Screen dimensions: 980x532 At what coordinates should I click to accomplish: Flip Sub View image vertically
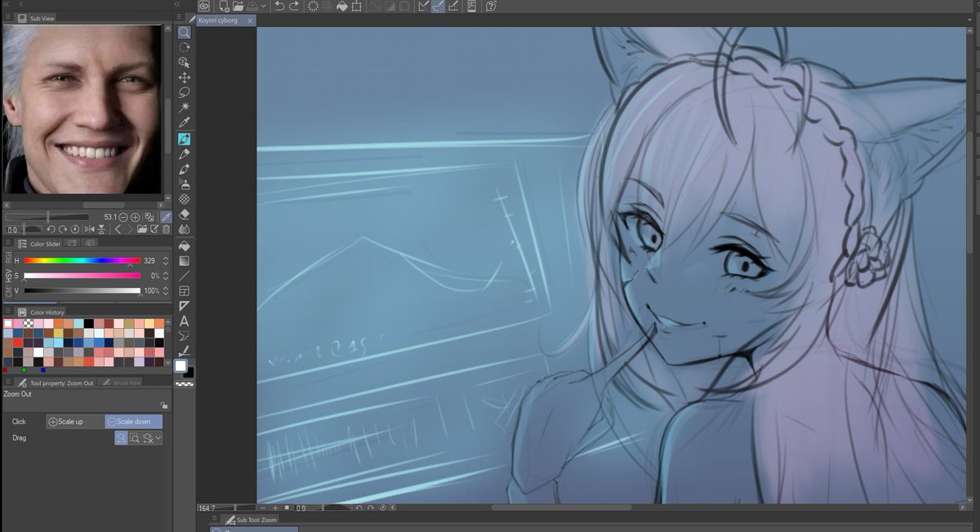coord(101,229)
